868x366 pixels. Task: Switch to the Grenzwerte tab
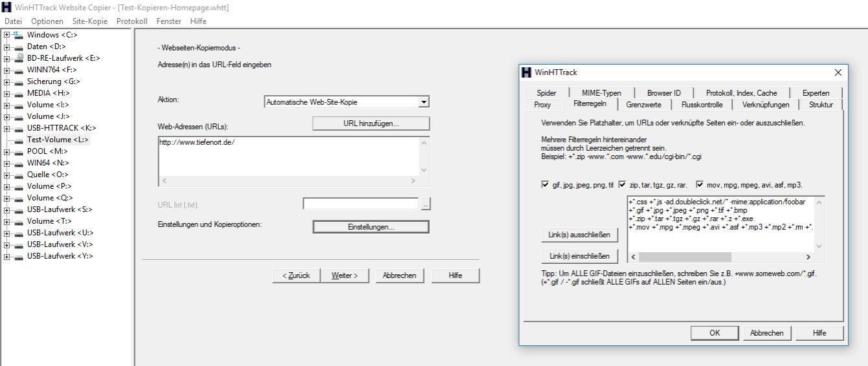coord(643,105)
